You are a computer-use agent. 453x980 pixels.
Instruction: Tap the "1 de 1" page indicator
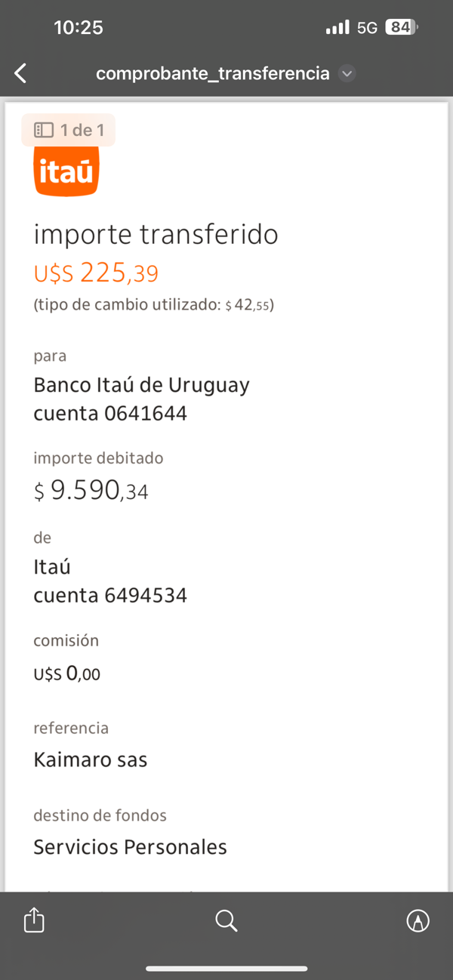coord(82,130)
